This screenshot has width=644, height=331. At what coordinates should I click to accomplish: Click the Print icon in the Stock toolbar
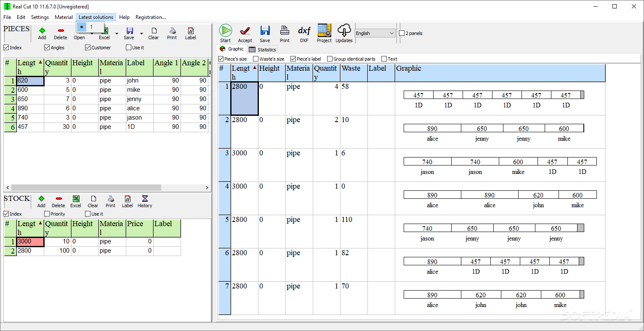111,199
